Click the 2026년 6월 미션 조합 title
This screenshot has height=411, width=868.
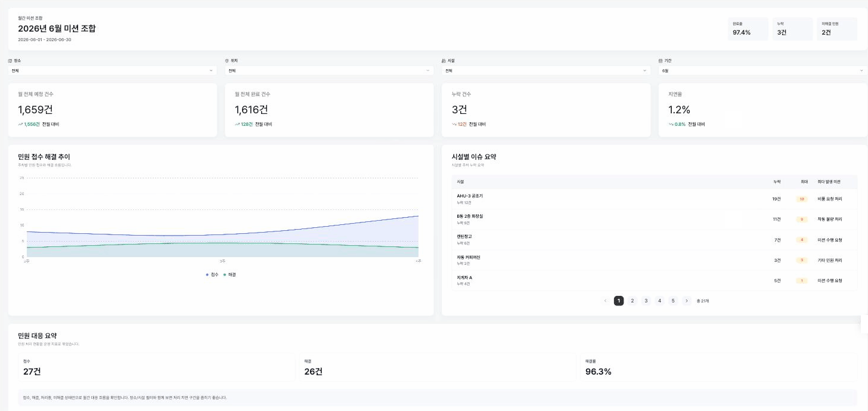pyautogui.click(x=57, y=29)
